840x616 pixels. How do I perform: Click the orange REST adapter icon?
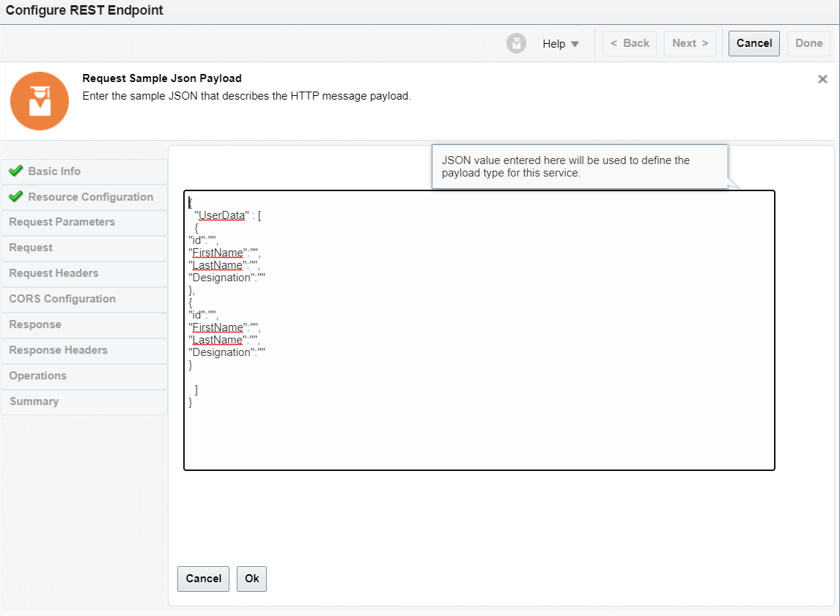pyautogui.click(x=40, y=100)
